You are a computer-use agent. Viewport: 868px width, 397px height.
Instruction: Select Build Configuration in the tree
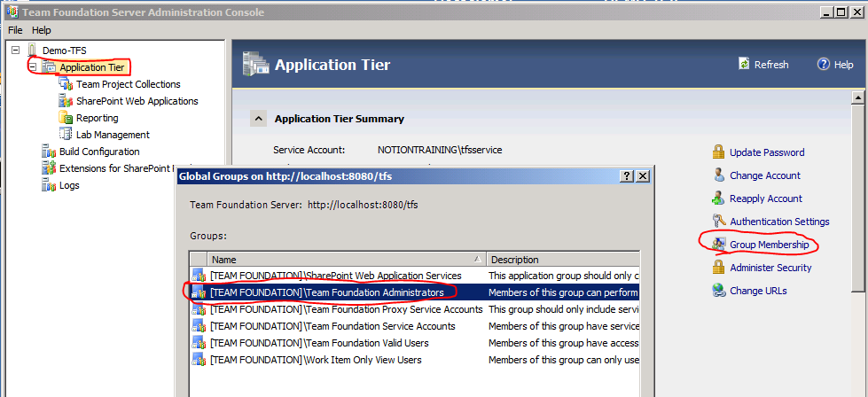99,152
